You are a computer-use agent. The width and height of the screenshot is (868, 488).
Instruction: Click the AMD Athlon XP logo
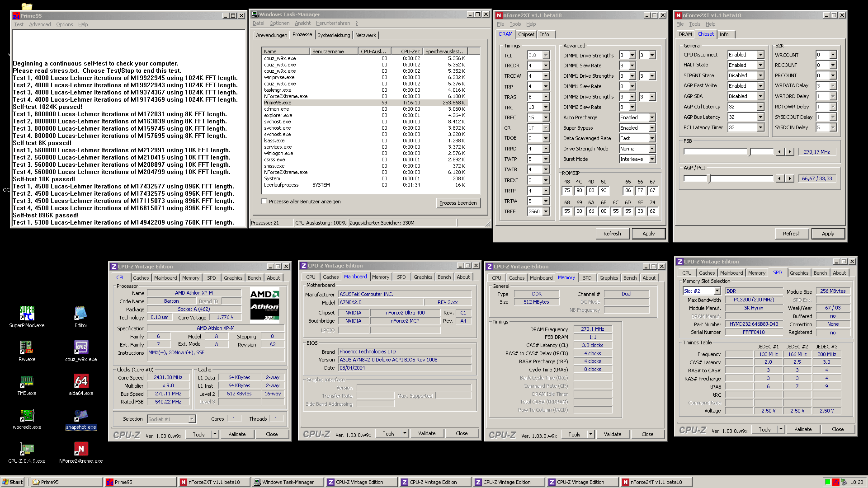coord(264,305)
